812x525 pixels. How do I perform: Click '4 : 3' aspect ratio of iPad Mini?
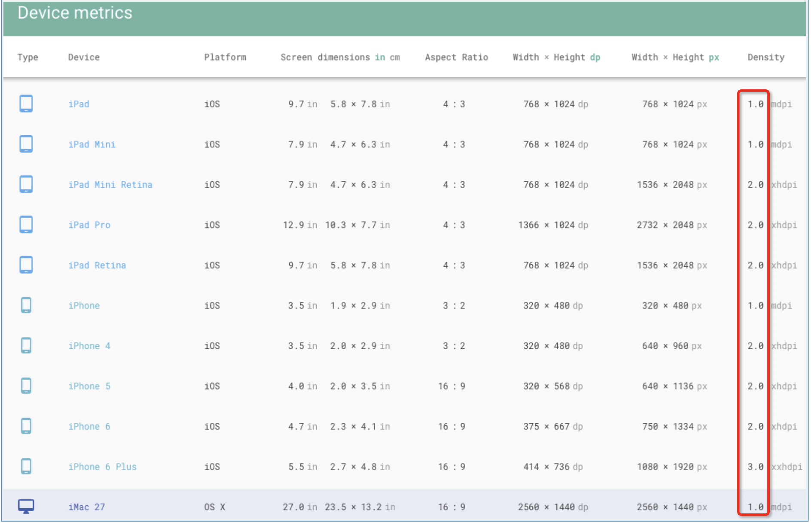tap(454, 144)
